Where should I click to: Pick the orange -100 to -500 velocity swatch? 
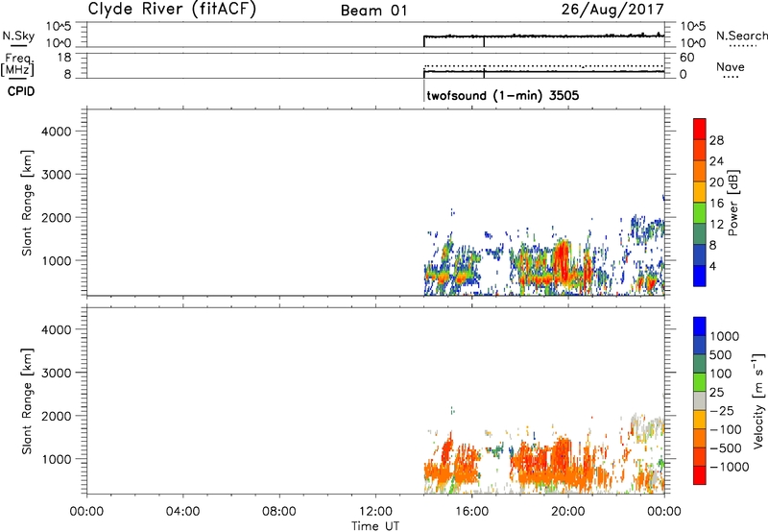[x=700, y=438]
